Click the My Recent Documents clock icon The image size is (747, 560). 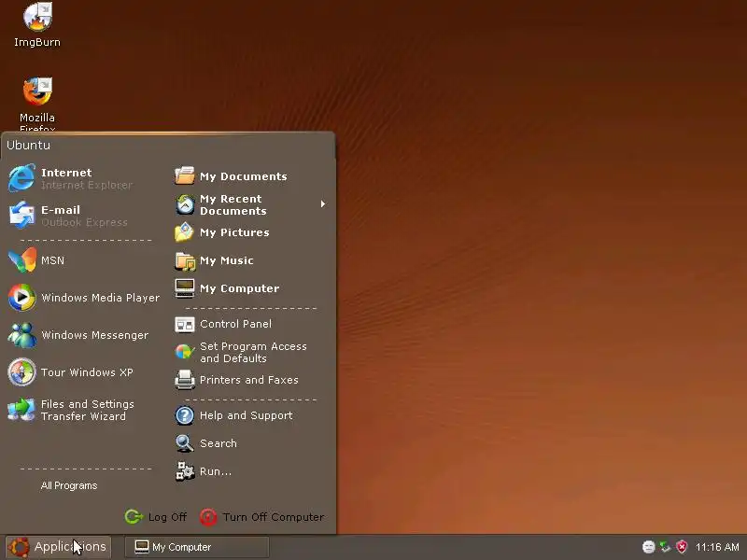pyautogui.click(x=185, y=204)
